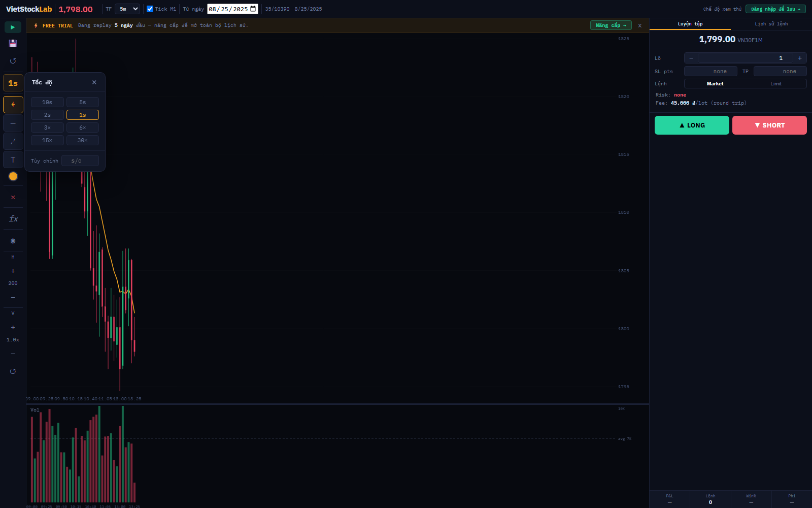Click the Lệnh order count stat
Screen dimensions: 812x508
710,499
